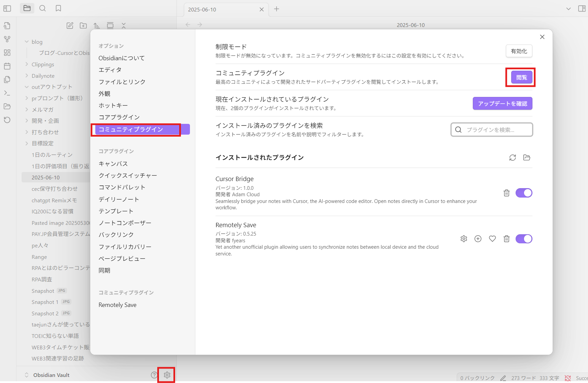The image size is (588, 383).
Task: Select コミュニティプラグイン in settings sidebar
Action: [x=142, y=129]
